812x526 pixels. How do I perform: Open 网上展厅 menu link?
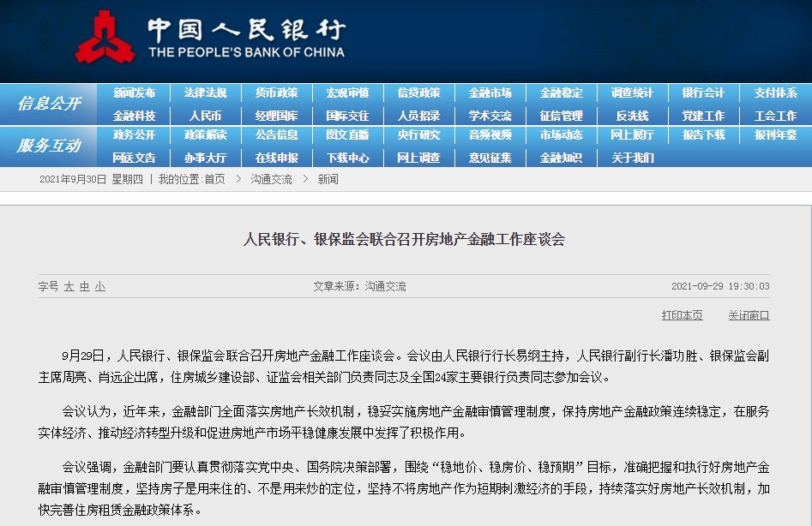pyautogui.click(x=632, y=135)
